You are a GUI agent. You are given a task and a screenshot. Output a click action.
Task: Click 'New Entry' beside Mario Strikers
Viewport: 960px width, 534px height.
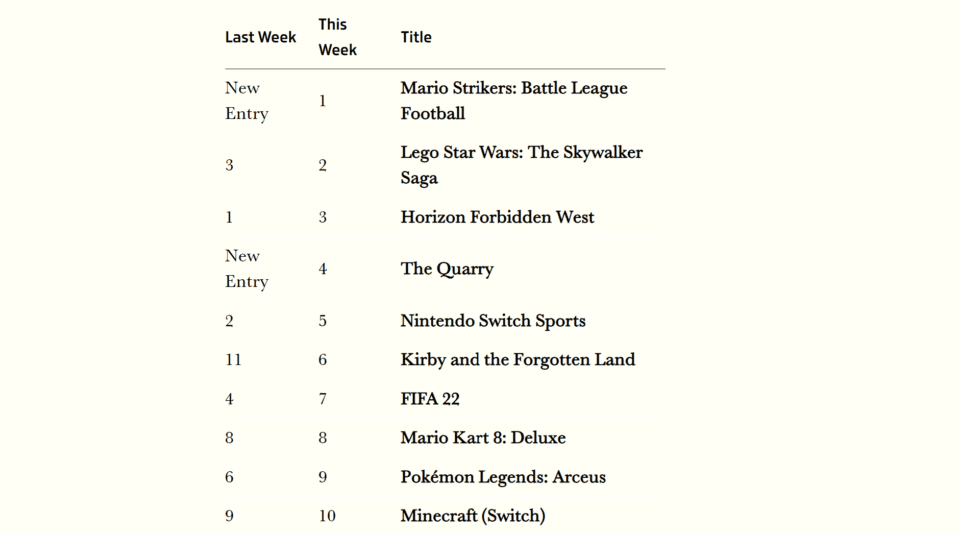click(x=247, y=100)
